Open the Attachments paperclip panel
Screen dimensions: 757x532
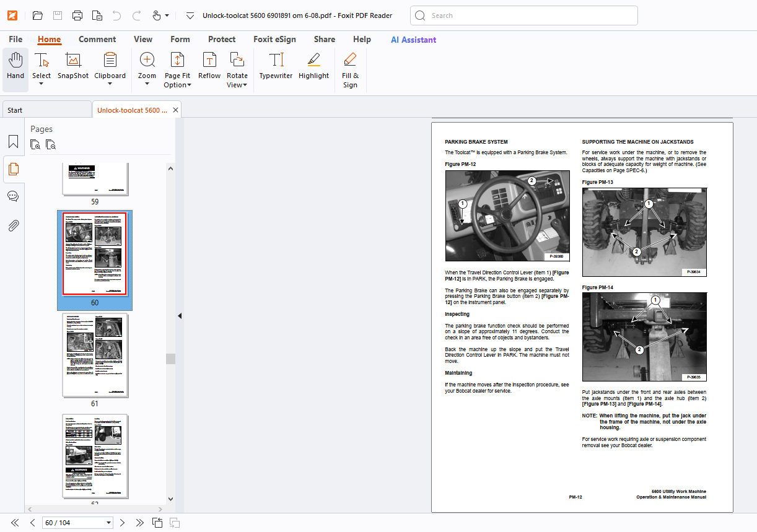pos(13,225)
